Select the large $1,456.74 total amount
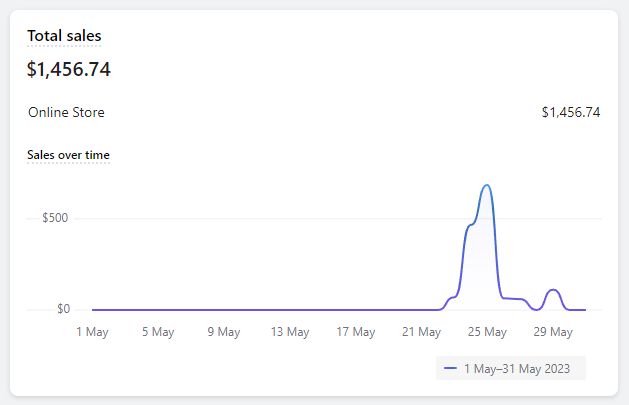Screen dimensions: 629x405 point(69,69)
